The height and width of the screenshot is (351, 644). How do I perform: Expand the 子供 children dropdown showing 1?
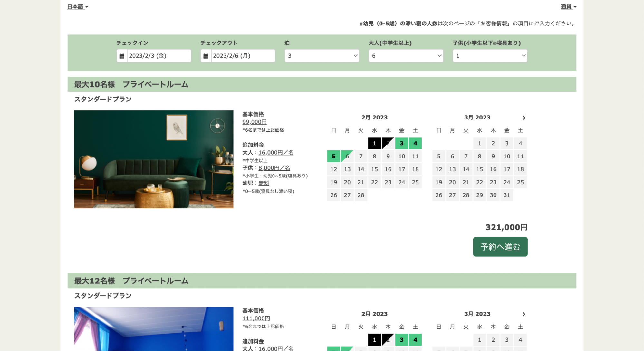point(490,56)
